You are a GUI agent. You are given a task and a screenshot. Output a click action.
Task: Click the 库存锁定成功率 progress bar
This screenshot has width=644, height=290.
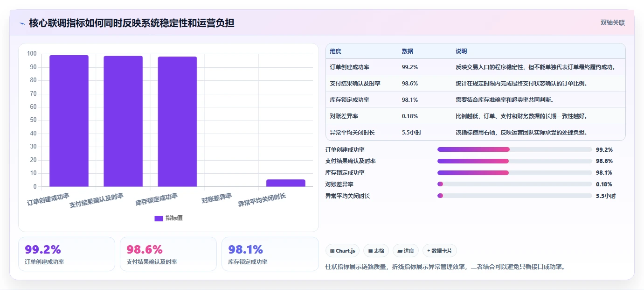514,173
